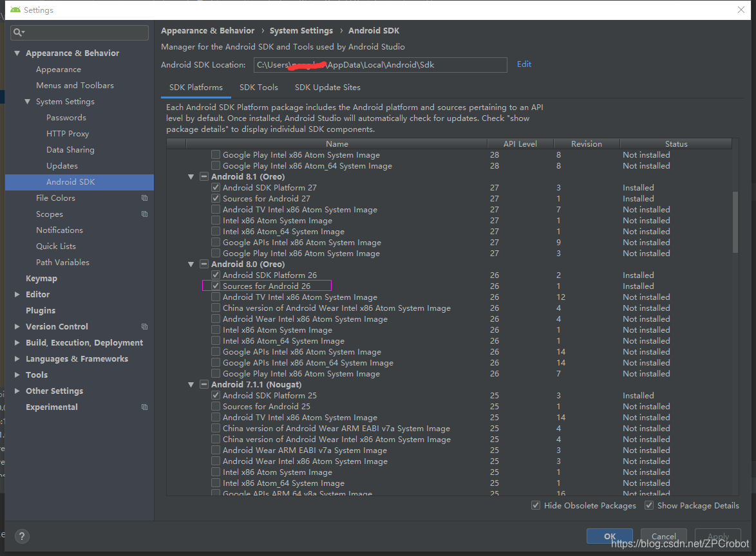Screen dimensions: 756x556
Task: Open the Quick Lists settings page
Action: [x=56, y=246]
